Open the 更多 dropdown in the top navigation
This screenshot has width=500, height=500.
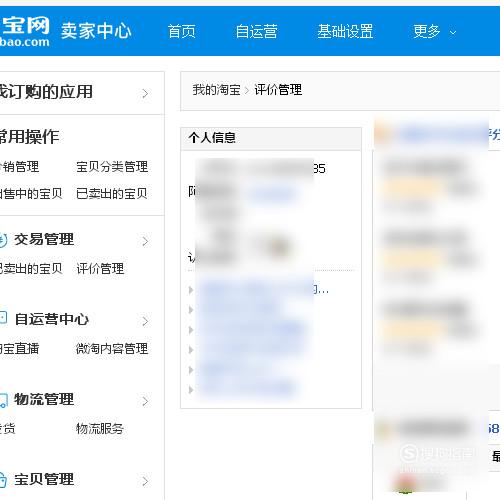coord(434,32)
